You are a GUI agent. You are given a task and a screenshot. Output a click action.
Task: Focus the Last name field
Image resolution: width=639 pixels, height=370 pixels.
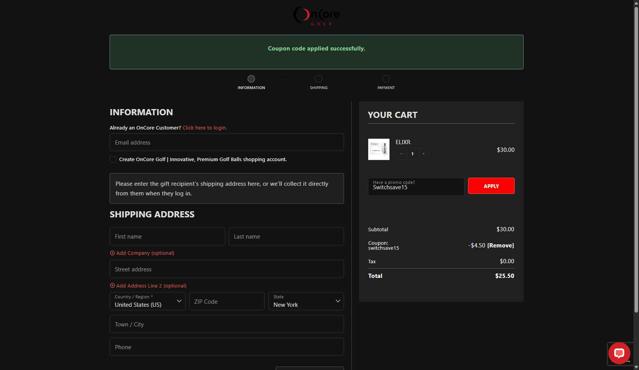[286, 236]
